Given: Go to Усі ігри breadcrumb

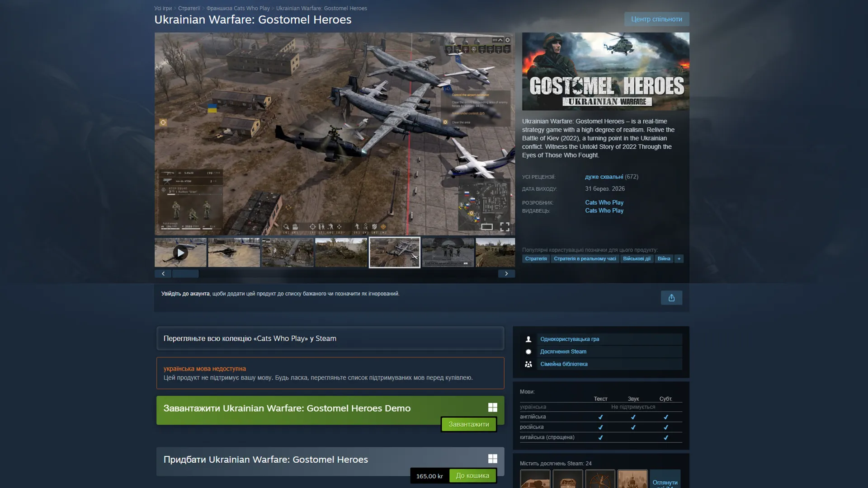Looking at the screenshot, I should click(x=163, y=8).
